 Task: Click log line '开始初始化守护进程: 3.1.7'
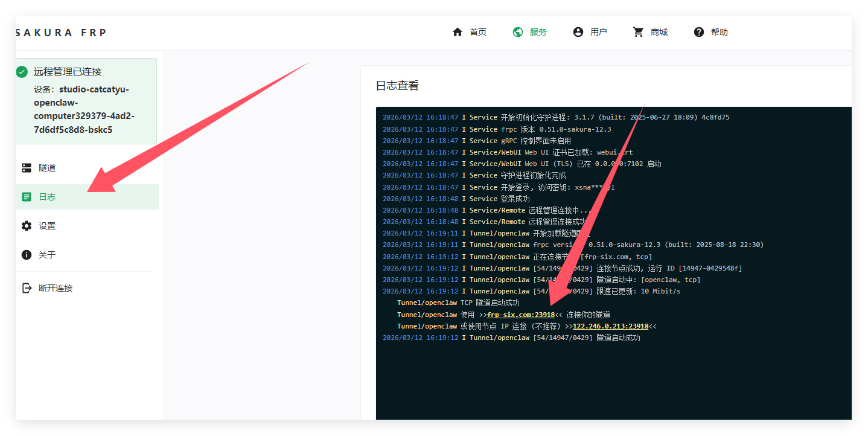tap(556, 117)
